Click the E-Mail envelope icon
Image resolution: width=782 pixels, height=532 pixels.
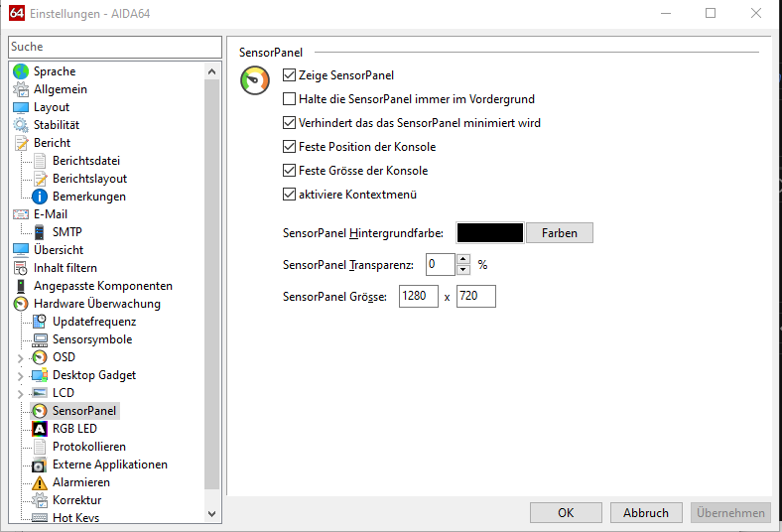[x=21, y=214]
